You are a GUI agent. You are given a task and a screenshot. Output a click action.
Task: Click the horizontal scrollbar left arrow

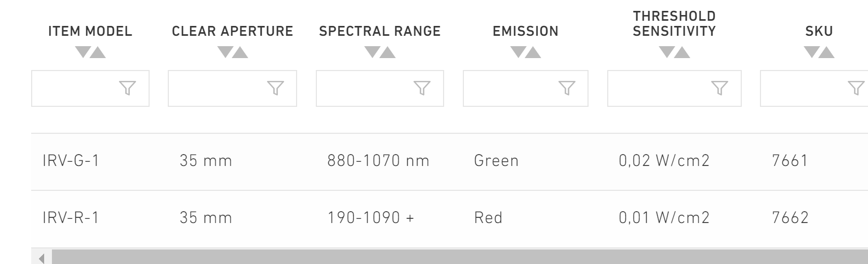[x=42, y=257]
